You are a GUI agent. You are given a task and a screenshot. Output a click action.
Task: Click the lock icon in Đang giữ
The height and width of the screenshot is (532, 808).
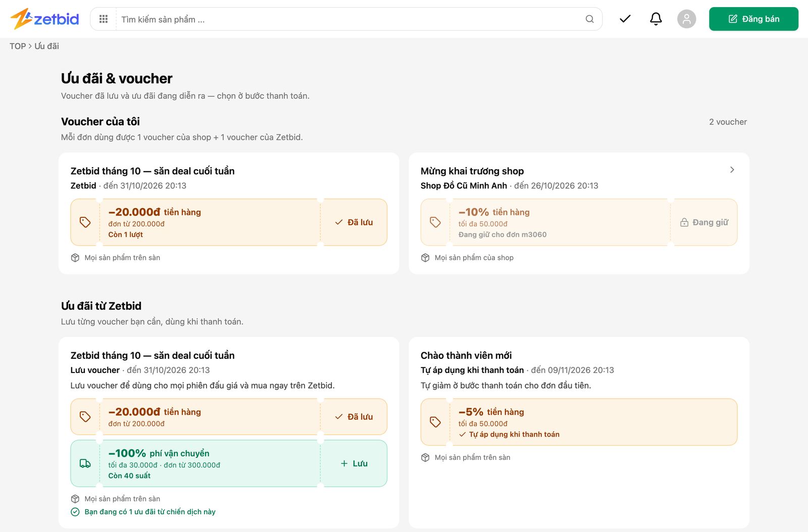click(x=684, y=223)
